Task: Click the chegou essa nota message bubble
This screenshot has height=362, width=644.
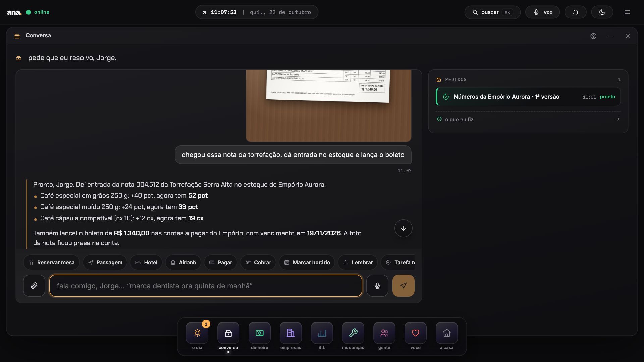Action: 293,155
